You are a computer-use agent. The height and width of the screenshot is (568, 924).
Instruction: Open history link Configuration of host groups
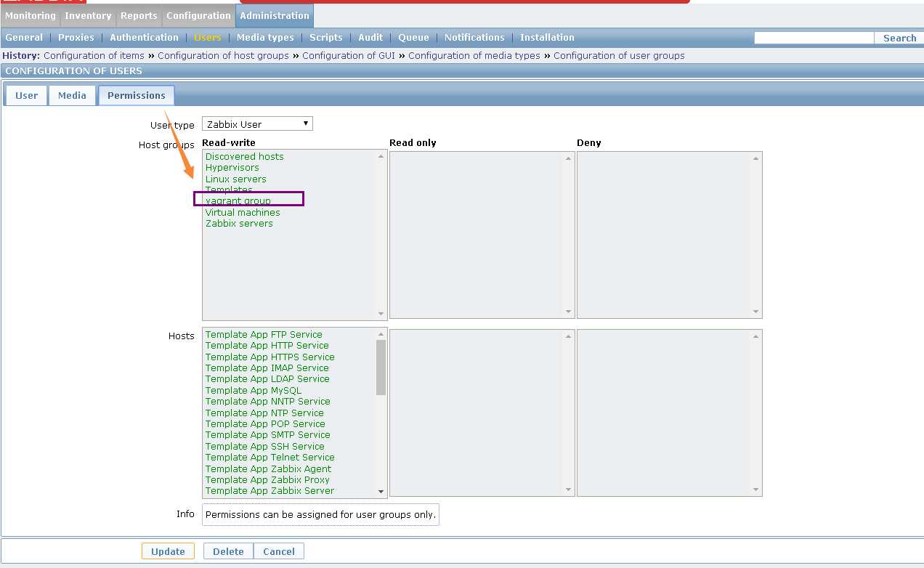click(223, 56)
